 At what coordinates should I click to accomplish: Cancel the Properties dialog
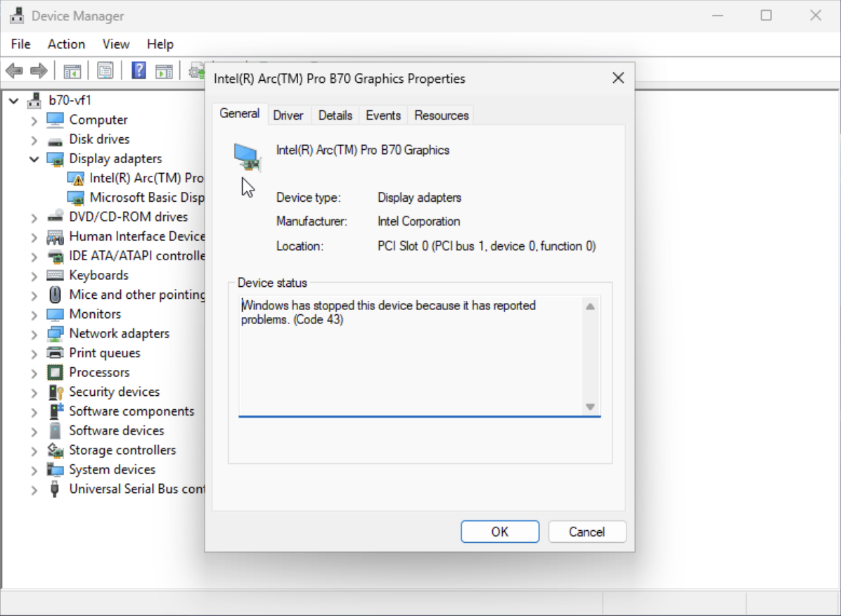(x=586, y=532)
